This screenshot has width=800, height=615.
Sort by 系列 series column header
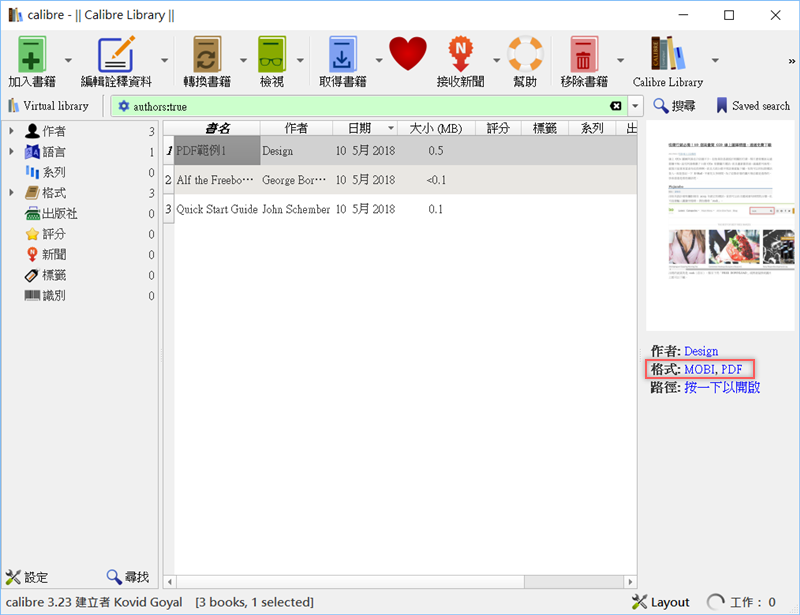pyautogui.click(x=592, y=128)
